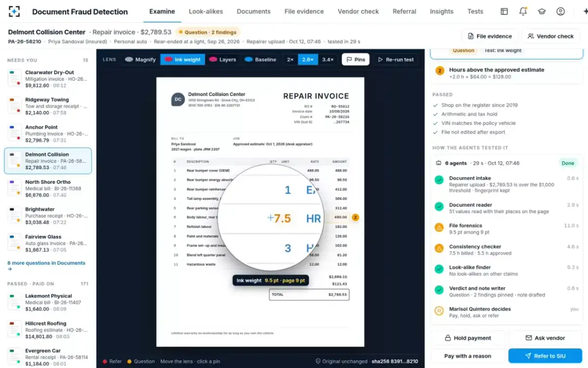This screenshot has width=588, height=368.
Task: Toggle the Pins button
Action: pyautogui.click(x=356, y=59)
